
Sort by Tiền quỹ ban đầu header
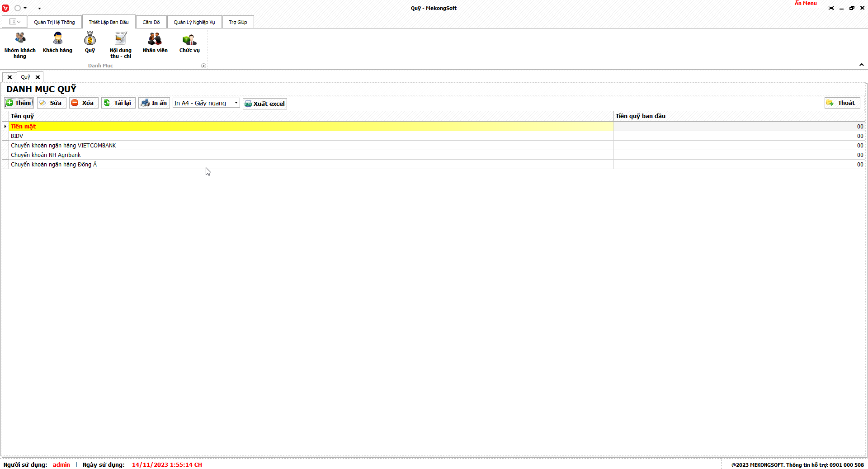[x=740, y=116]
